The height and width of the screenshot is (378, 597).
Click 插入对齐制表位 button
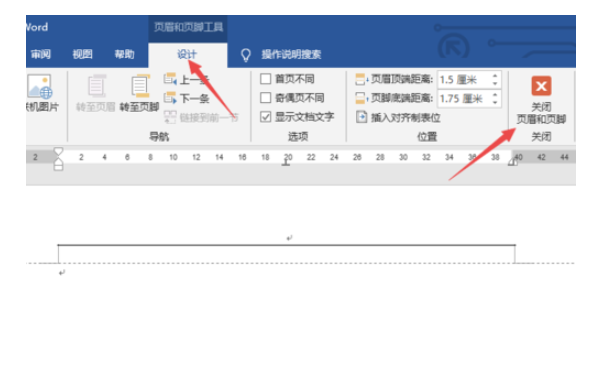click(398, 118)
